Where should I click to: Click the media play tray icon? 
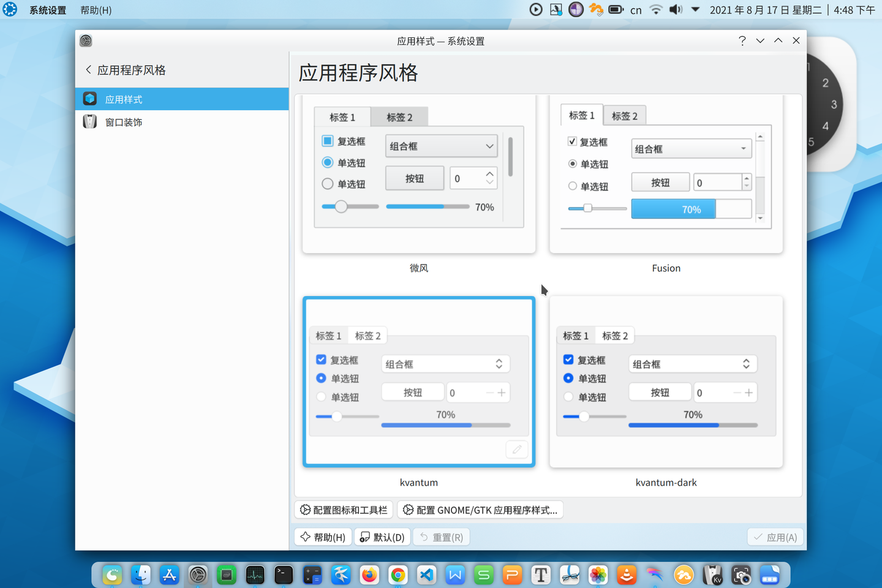pyautogui.click(x=536, y=9)
